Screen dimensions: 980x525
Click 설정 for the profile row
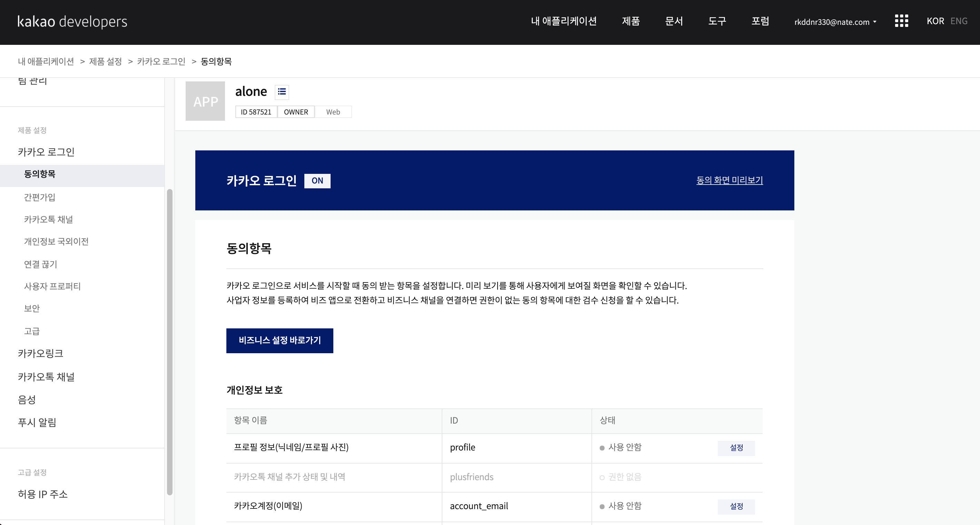click(736, 448)
